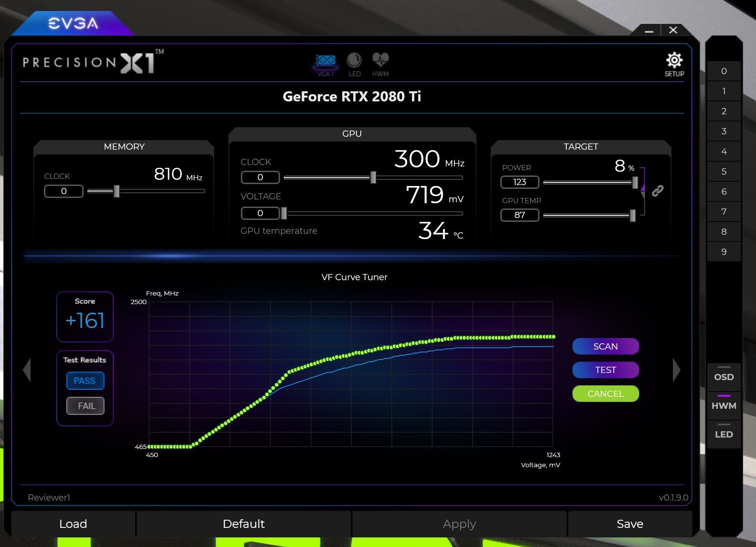
Task: Click the GPU voltage slider handle
Action: pos(284,213)
